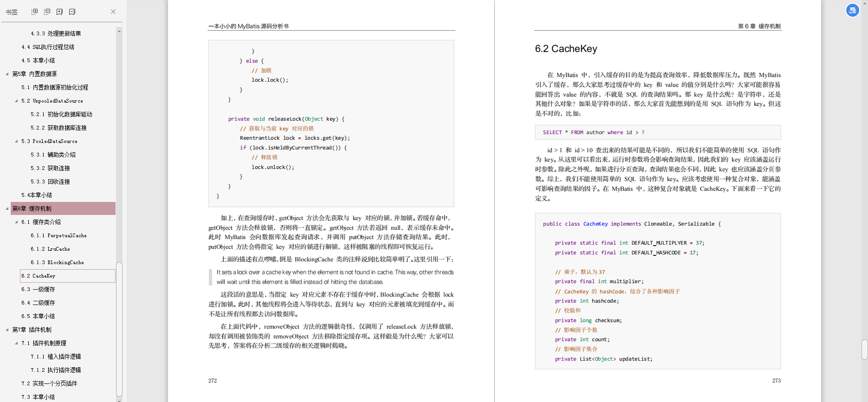Open bookmark 7.1.2 执行插件逻辑
This screenshot has height=402, width=868.
click(56, 370)
